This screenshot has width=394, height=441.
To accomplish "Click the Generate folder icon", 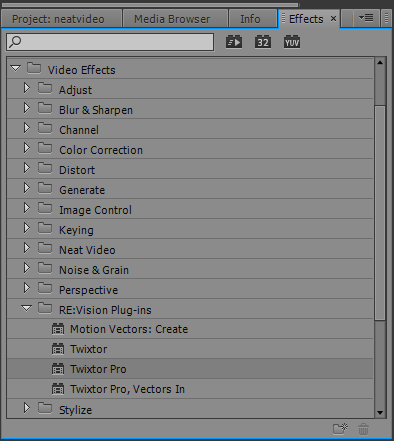I will pos(45,188).
